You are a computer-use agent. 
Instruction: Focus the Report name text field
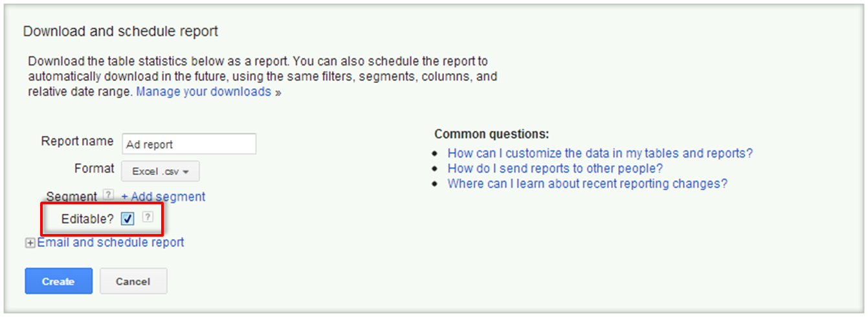pos(188,144)
